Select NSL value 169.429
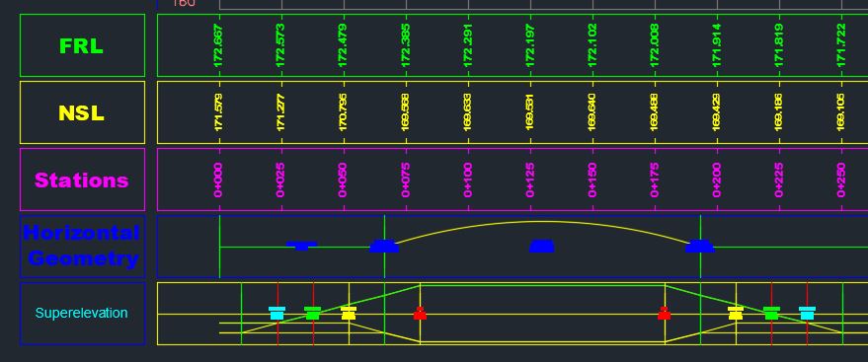Image resolution: width=868 pixels, height=362 pixels. 716,112
